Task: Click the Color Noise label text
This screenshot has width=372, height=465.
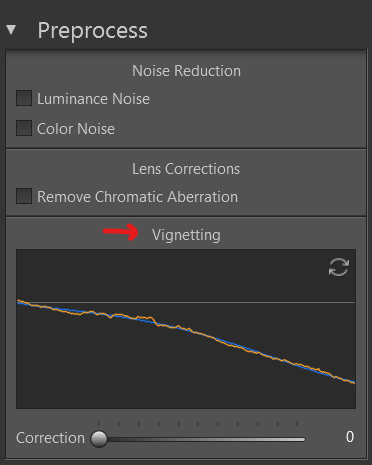Action: coord(76,129)
